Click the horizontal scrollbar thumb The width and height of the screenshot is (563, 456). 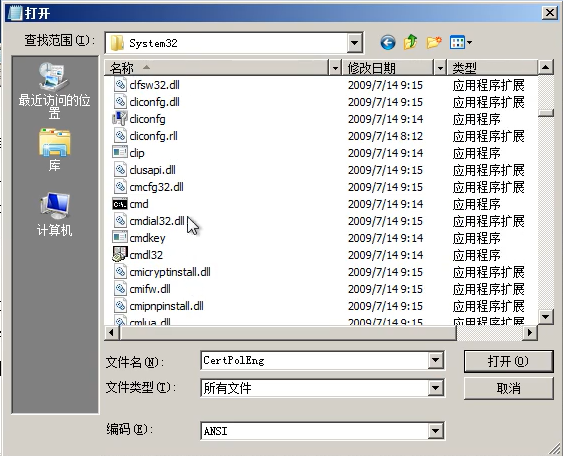coord(288,333)
